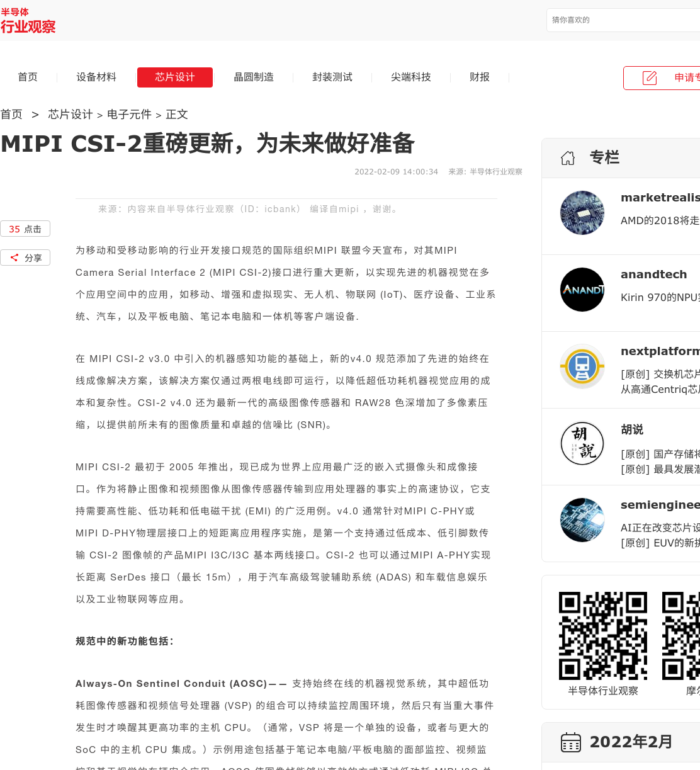Open semiengineering column title
The height and width of the screenshot is (770, 700).
point(660,505)
